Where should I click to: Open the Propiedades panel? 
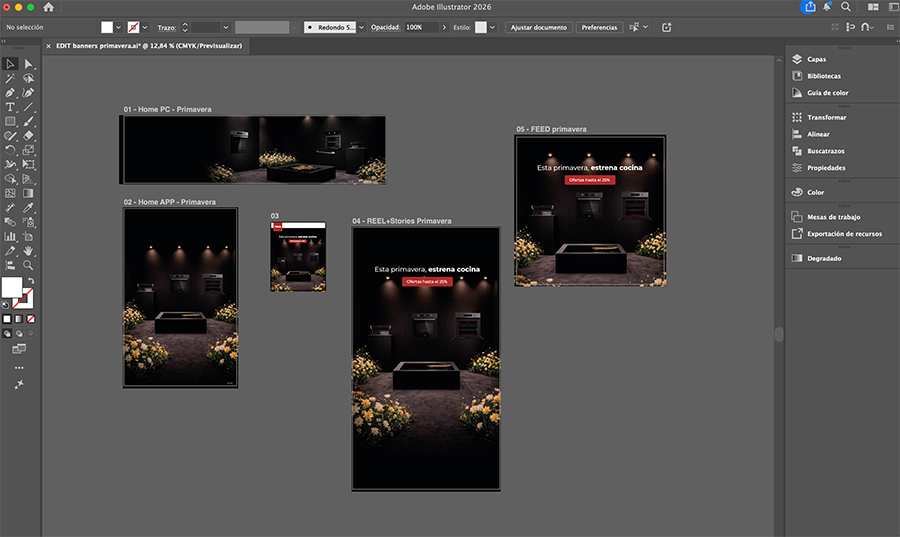pyautogui.click(x=826, y=168)
